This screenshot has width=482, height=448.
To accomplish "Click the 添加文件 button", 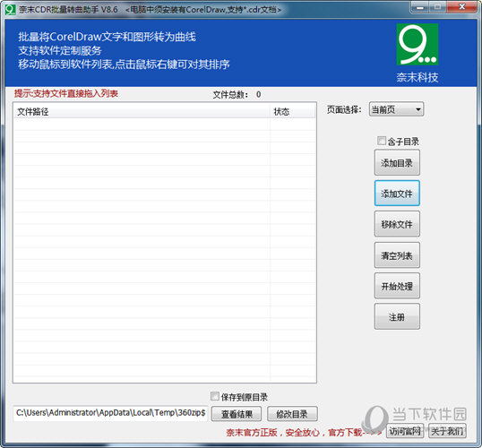I will coord(397,194).
